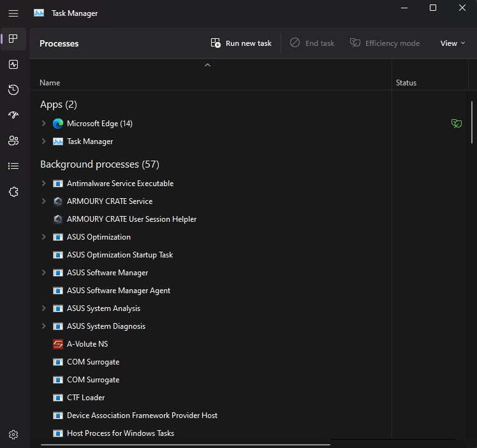Select ASUS Software Manager Agent text
The width and height of the screenshot is (477, 448).
pyautogui.click(x=119, y=291)
